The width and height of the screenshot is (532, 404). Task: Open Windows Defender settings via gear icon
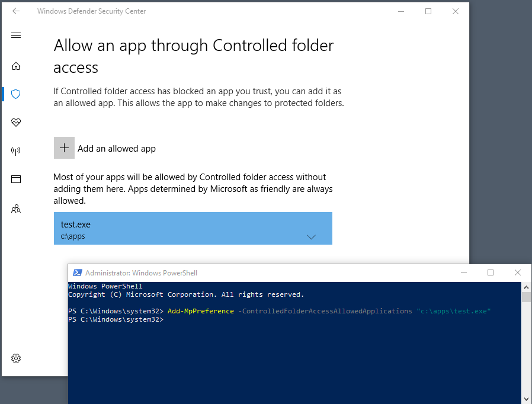pyautogui.click(x=16, y=358)
